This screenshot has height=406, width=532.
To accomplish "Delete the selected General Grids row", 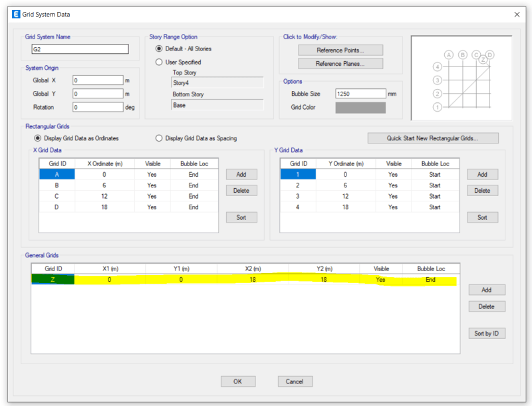I will 487,307.
